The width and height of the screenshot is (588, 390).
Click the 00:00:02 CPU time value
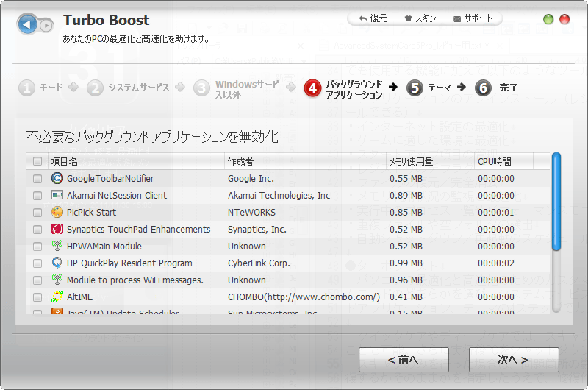[495, 263]
